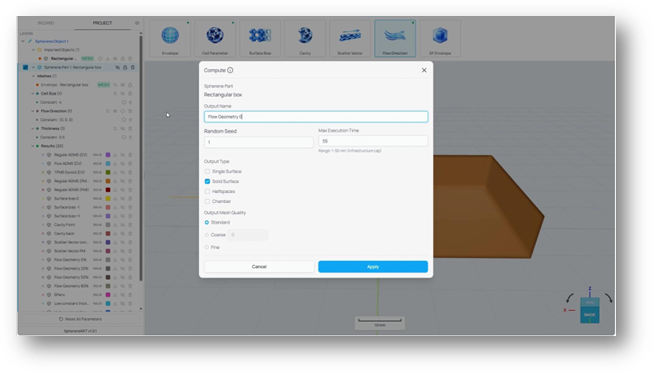The height and width of the screenshot is (374, 654).
Task: Click the info icon next to Compute
Action: tap(230, 70)
